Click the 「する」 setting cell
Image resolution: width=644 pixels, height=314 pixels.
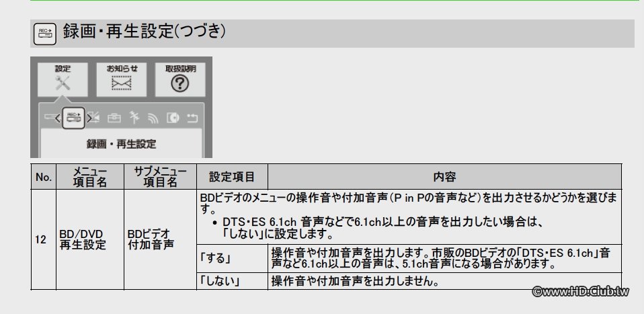click(x=232, y=258)
